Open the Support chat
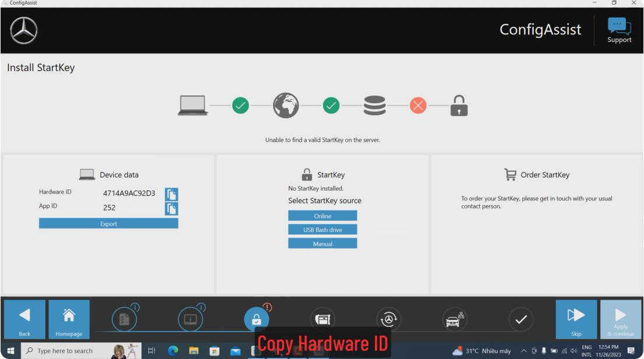Screen dimensions: 644x359 pos(619,30)
